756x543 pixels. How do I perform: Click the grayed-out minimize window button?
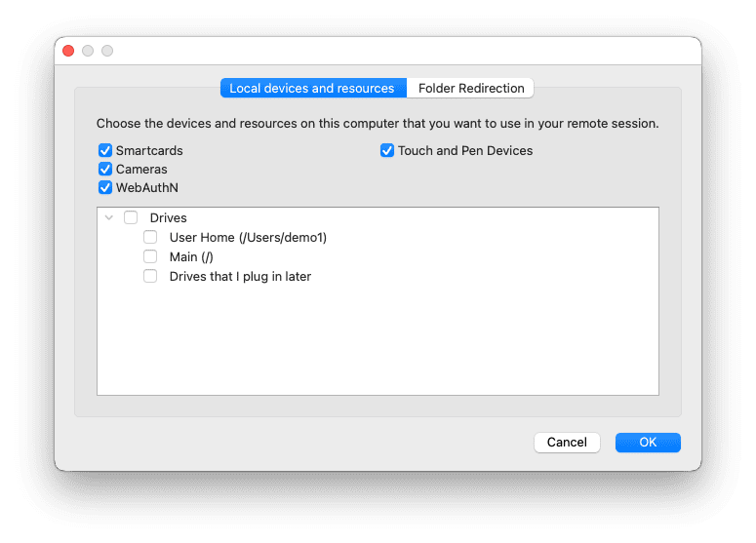tap(88, 51)
